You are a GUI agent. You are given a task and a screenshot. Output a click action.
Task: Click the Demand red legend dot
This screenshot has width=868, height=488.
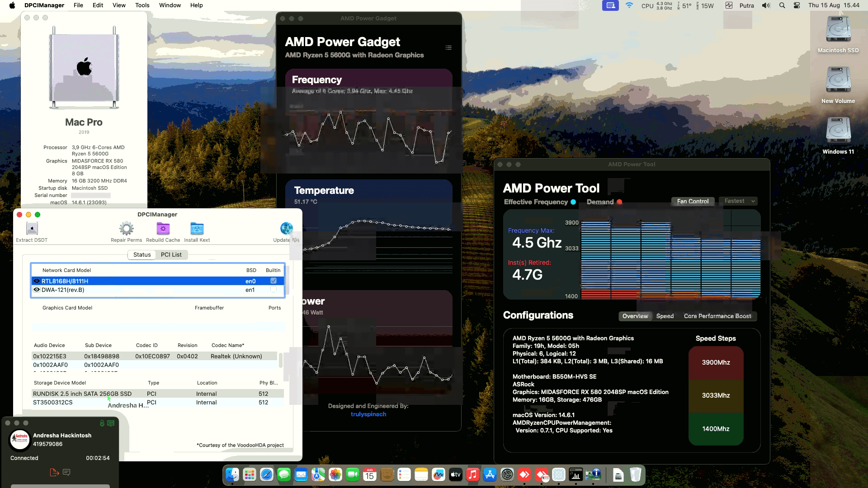[619, 202]
